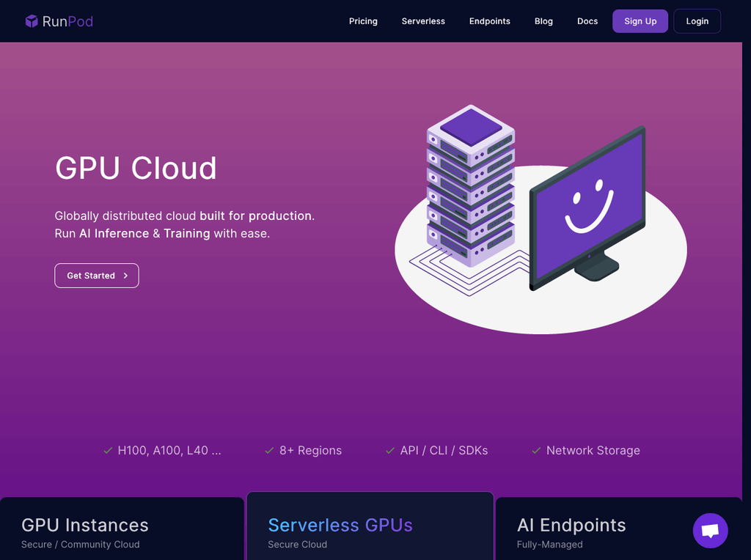
Task: Click the Login button
Action: (697, 21)
